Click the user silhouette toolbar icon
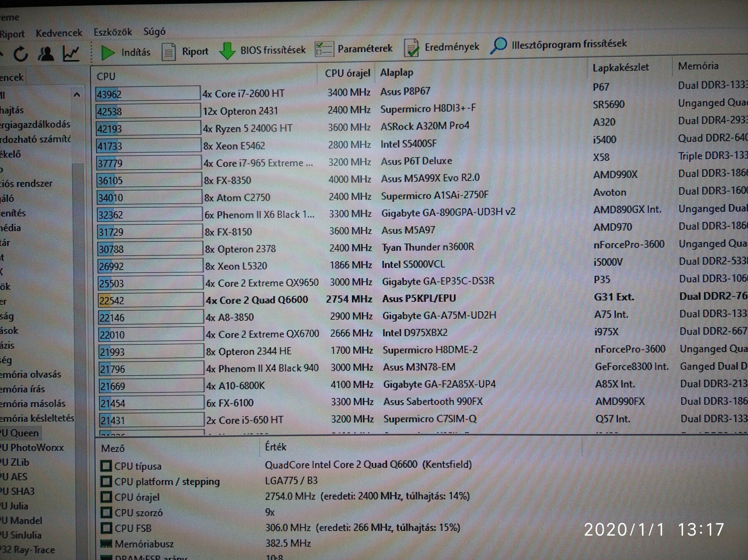This screenshot has height=560, width=748. coord(46,54)
